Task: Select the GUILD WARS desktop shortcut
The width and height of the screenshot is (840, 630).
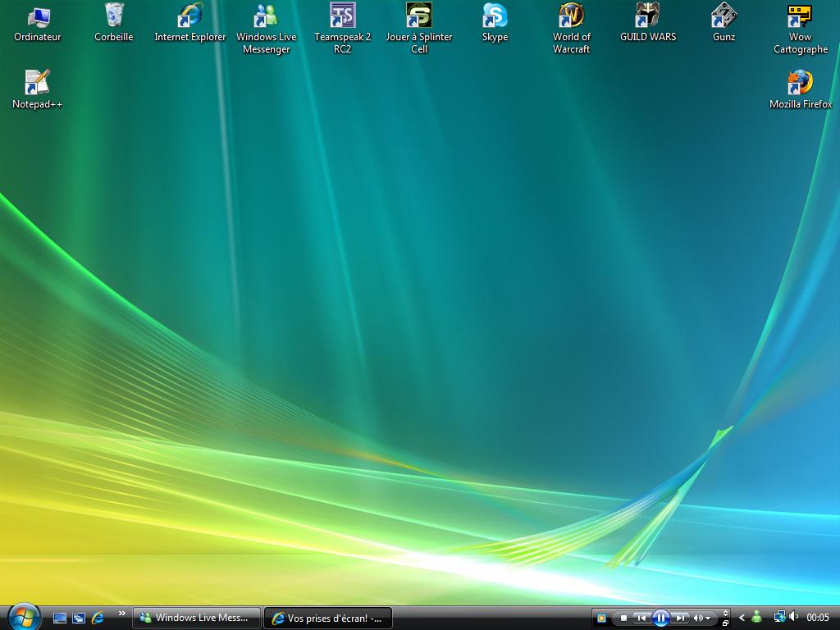Action: coord(648,23)
